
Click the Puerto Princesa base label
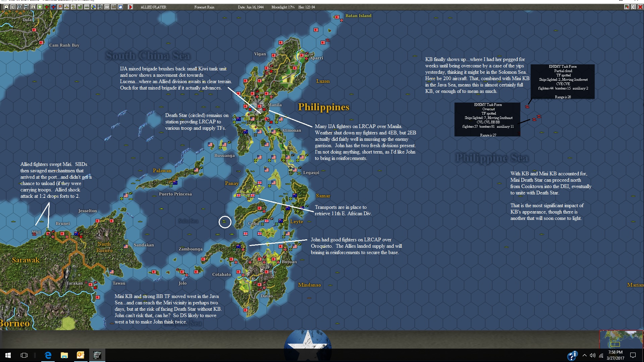tap(175, 194)
